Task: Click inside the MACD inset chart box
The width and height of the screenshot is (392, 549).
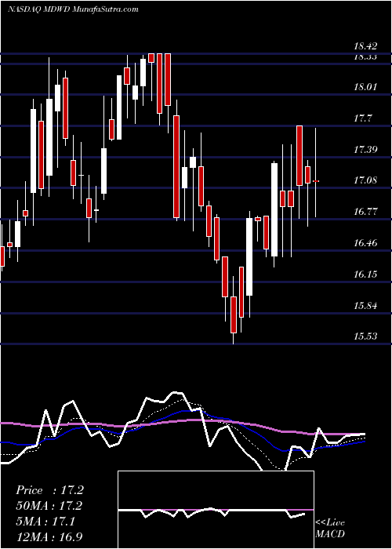Action: click(216, 510)
